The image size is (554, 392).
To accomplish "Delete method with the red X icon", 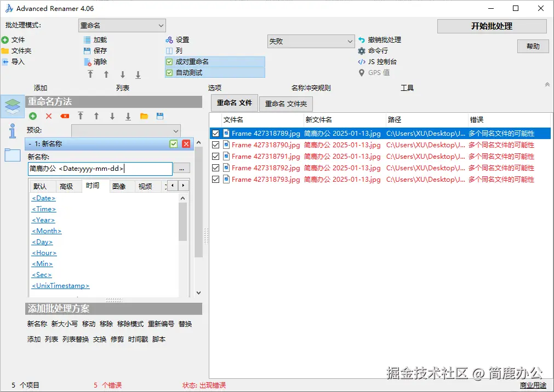I will coord(49,116).
